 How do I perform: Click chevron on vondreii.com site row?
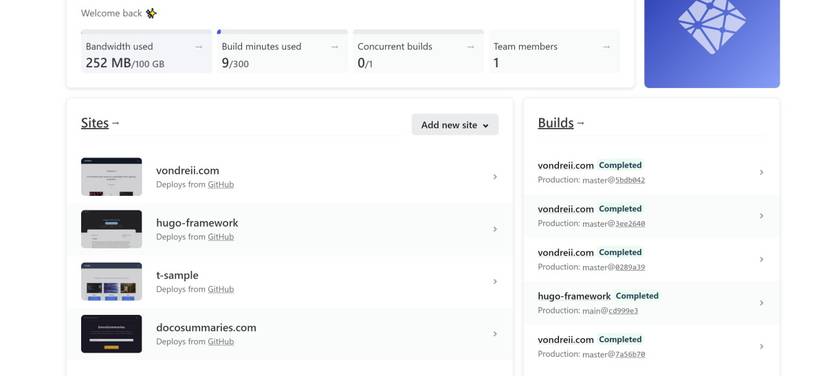tap(495, 177)
